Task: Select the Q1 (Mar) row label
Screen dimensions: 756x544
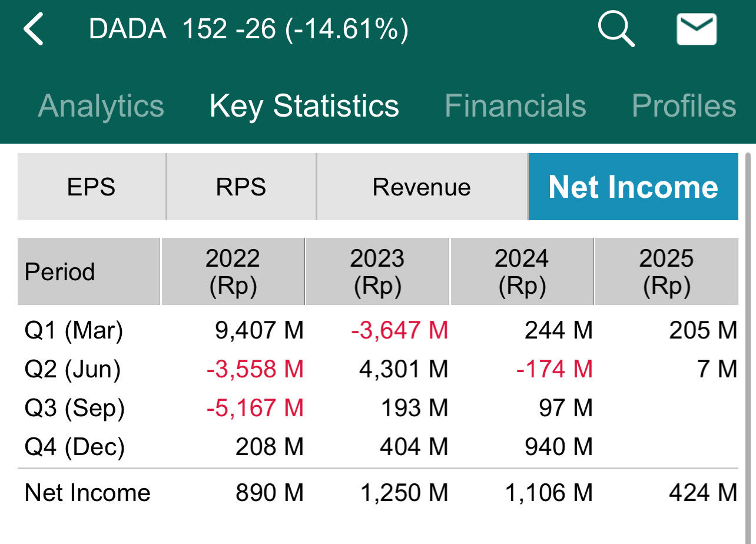Action: (74, 331)
